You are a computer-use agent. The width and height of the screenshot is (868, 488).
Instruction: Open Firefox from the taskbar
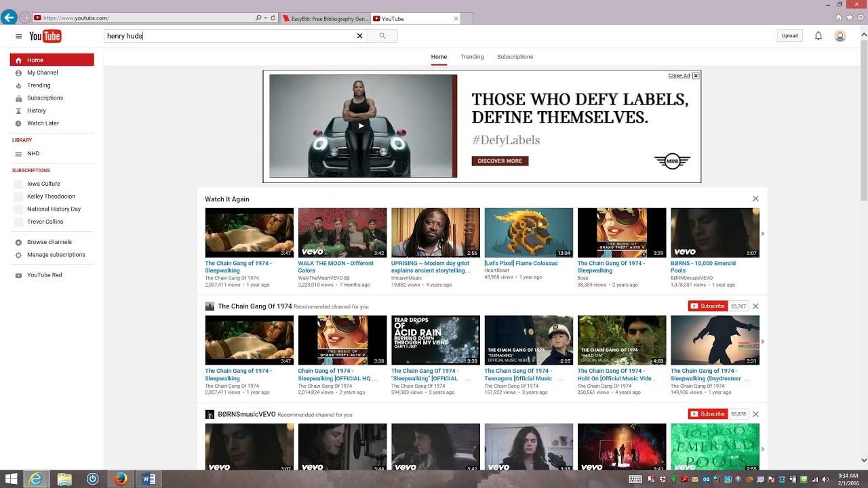pos(121,479)
